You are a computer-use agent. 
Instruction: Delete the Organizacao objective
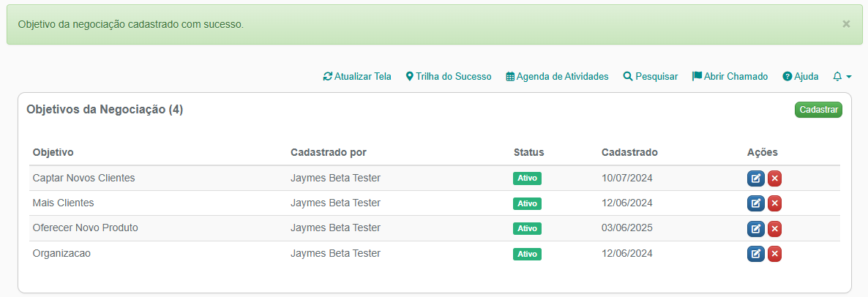tap(774, 254)
